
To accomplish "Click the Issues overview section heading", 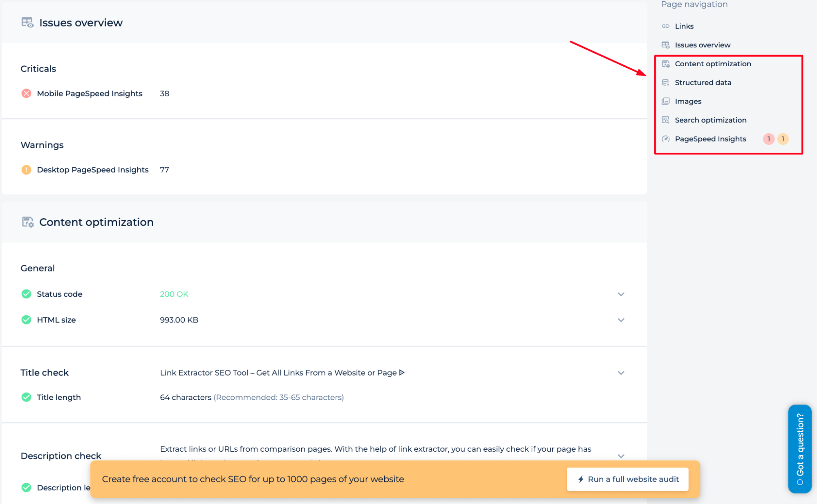I will (x=81, y=22).
